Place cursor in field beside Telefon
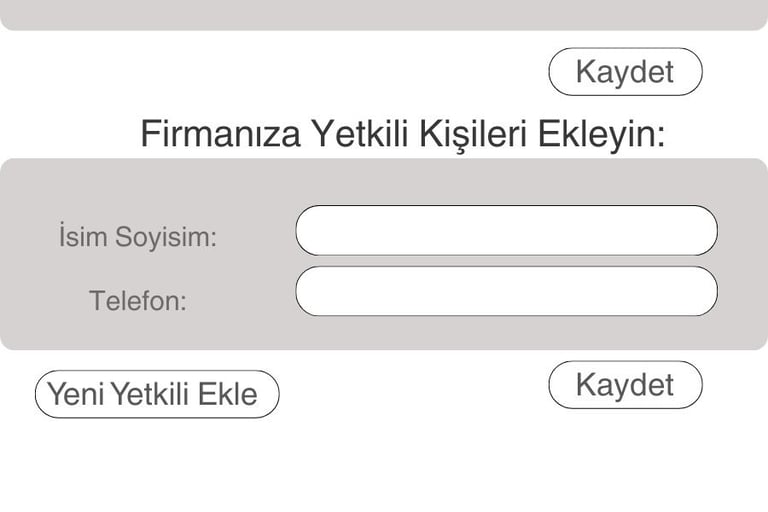This screenshot has width=768, height=512. coord(506,292)
